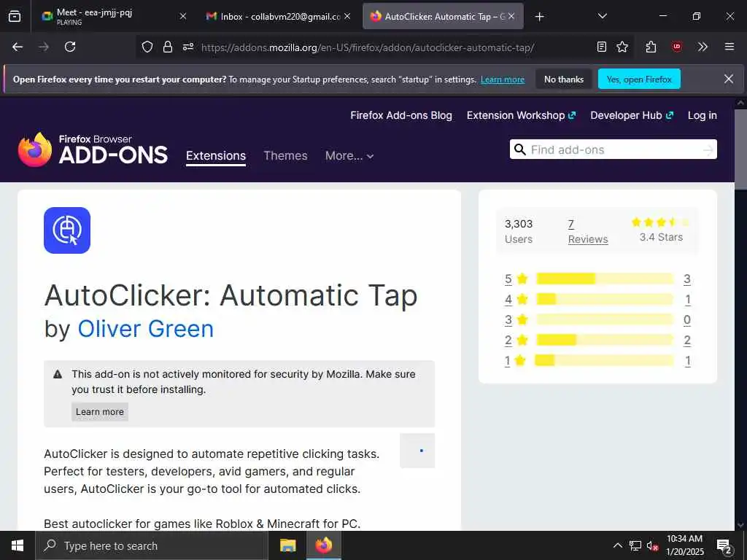Show hidden system tray icons

click(x=617, y=545)
